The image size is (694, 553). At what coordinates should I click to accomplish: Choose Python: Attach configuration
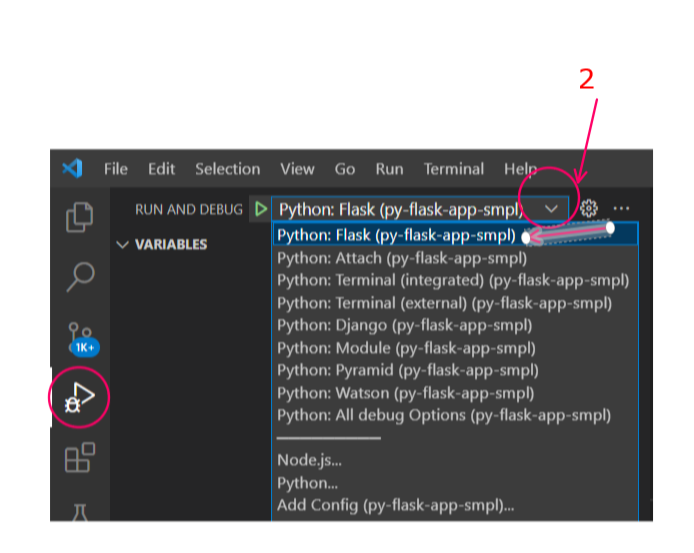coord(402,258)
